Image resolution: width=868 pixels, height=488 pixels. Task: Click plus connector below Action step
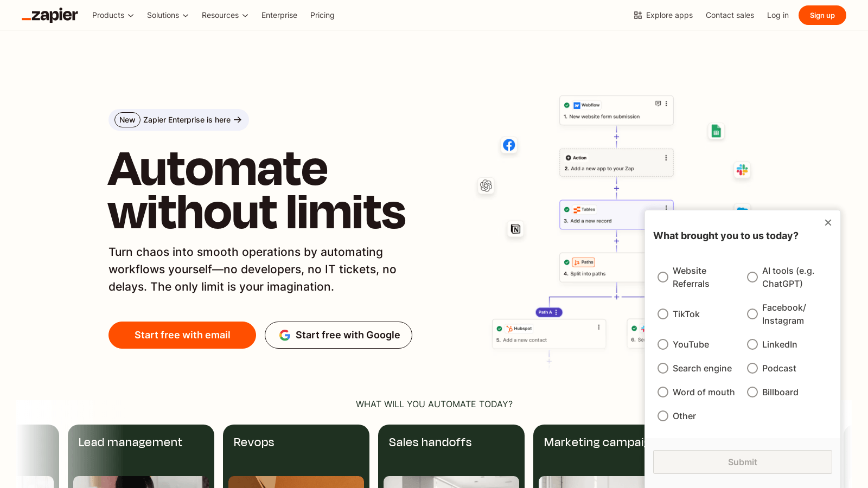tap(616, 188)
